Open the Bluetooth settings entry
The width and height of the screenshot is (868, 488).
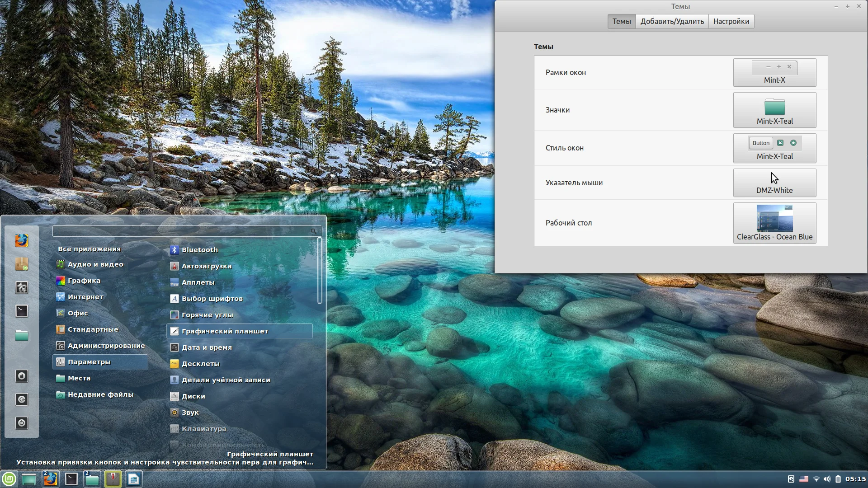coord(199,250)
